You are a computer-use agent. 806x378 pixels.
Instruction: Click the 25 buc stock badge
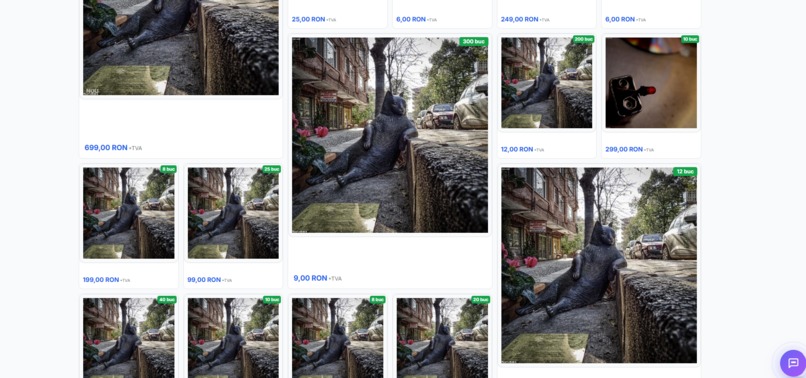(271, 169)
